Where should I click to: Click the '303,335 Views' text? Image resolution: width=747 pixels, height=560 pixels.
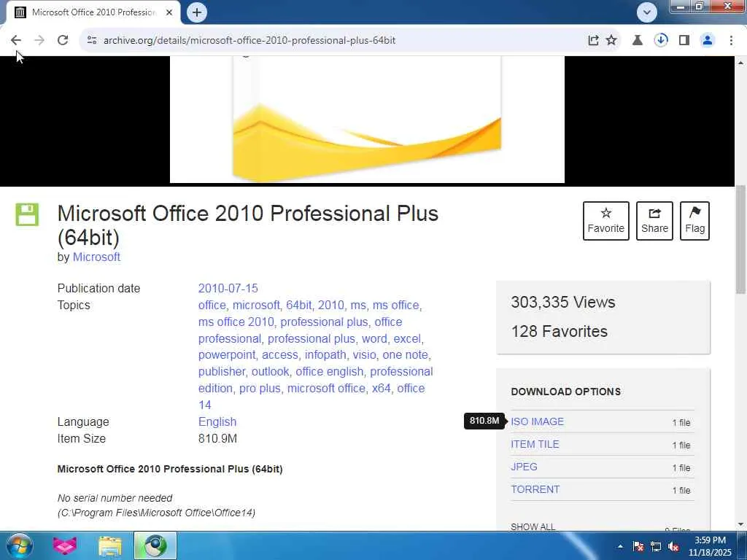point(562,303)
